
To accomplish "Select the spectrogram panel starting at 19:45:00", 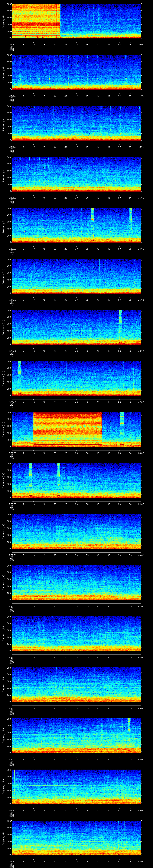I will [76, 838].
